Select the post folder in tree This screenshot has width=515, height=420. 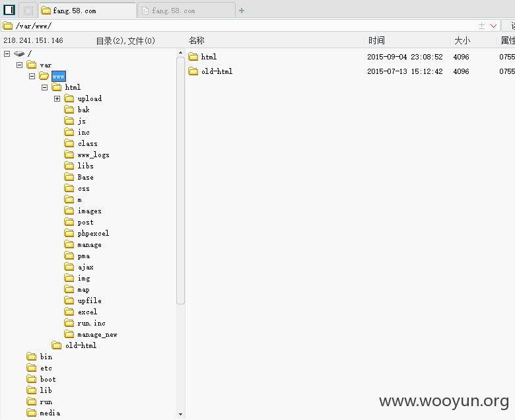click(x=85, y=223)
